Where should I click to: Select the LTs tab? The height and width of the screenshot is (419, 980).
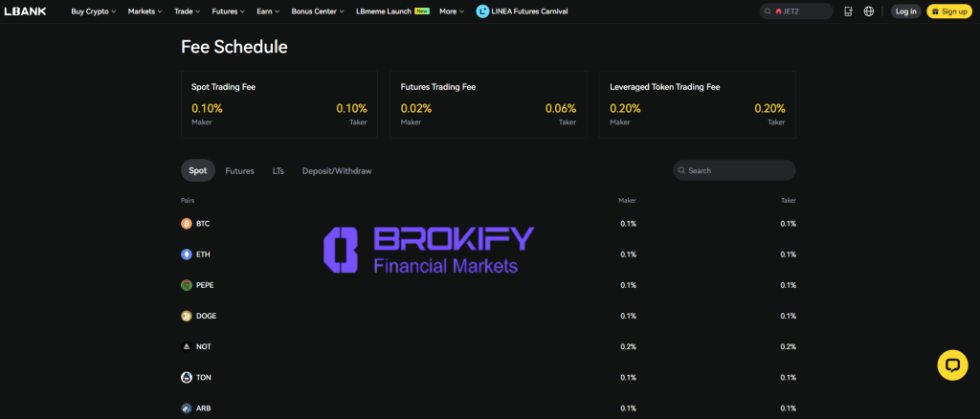tap(278, 170)
